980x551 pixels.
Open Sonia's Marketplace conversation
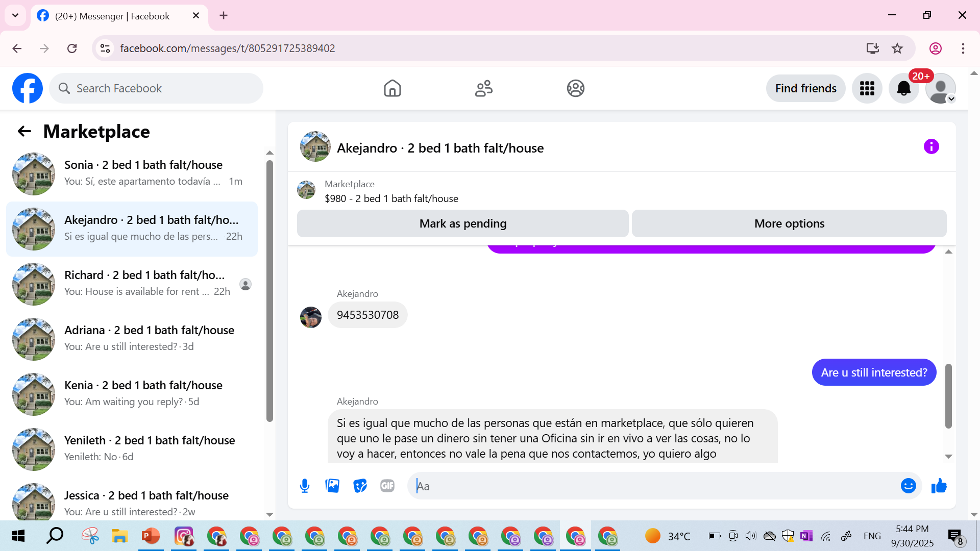(x=132, y=174)
